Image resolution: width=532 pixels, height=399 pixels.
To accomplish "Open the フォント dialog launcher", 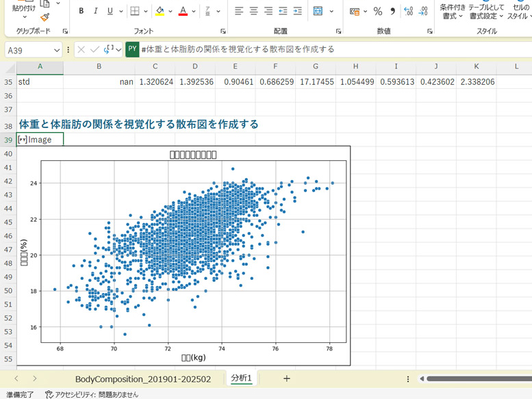I will [223, 31].
